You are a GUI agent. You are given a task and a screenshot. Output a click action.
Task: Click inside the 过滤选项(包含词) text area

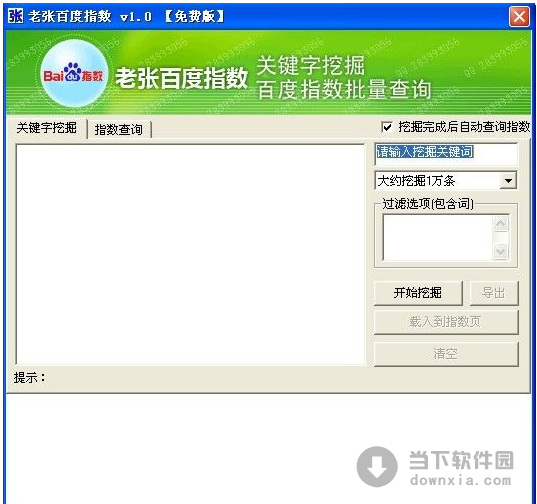coord(438,237)
